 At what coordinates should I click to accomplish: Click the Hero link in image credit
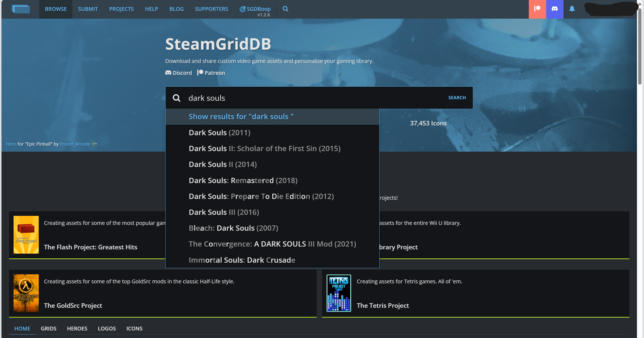11,144
